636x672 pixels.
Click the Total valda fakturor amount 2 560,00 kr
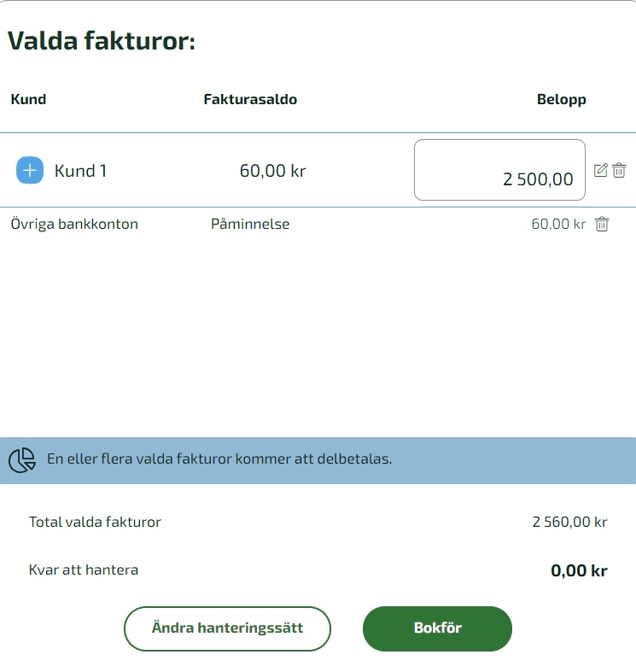coord(569,522)
